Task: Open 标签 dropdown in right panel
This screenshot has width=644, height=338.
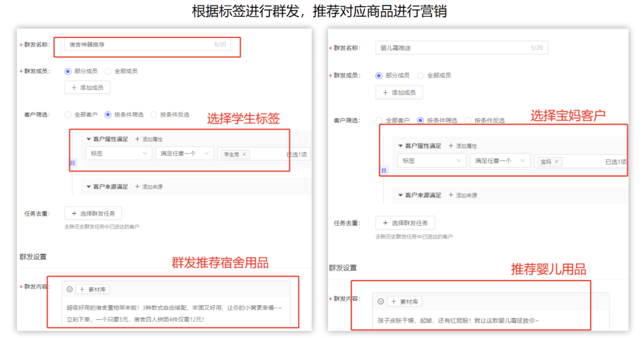Action: pos(432,161)
